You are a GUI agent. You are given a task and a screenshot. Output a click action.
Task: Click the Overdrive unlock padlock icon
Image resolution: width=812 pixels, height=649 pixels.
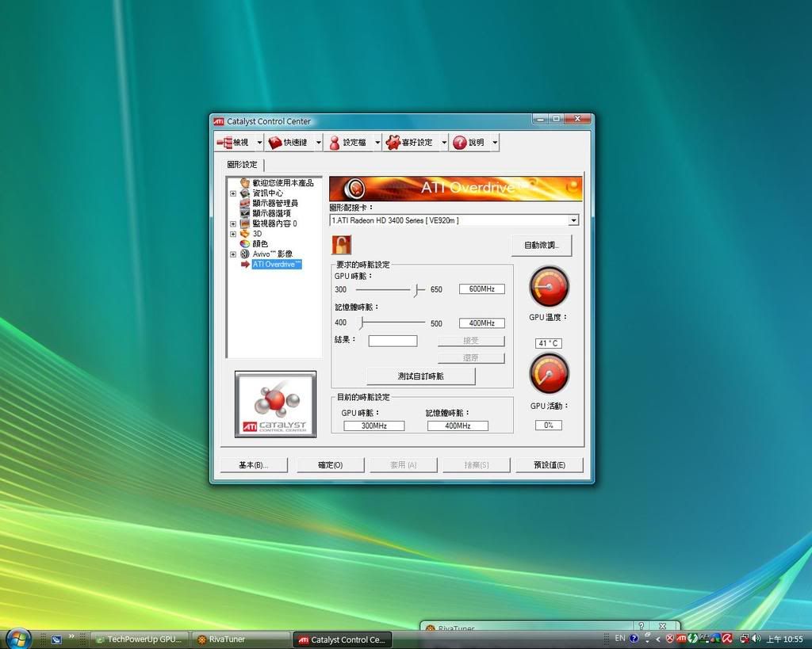pos(341,244)
